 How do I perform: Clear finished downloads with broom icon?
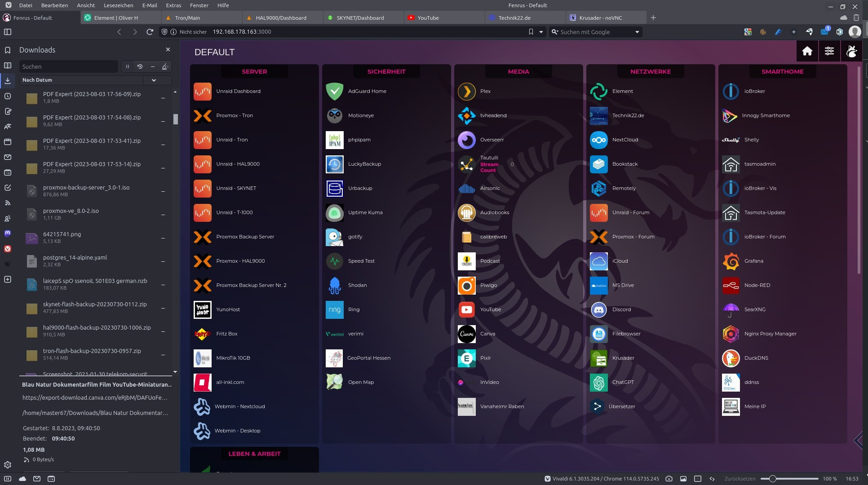pos(165,66)
